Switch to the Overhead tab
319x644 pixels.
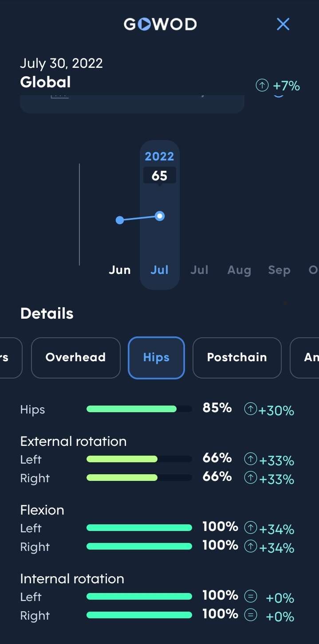(75, 358)
